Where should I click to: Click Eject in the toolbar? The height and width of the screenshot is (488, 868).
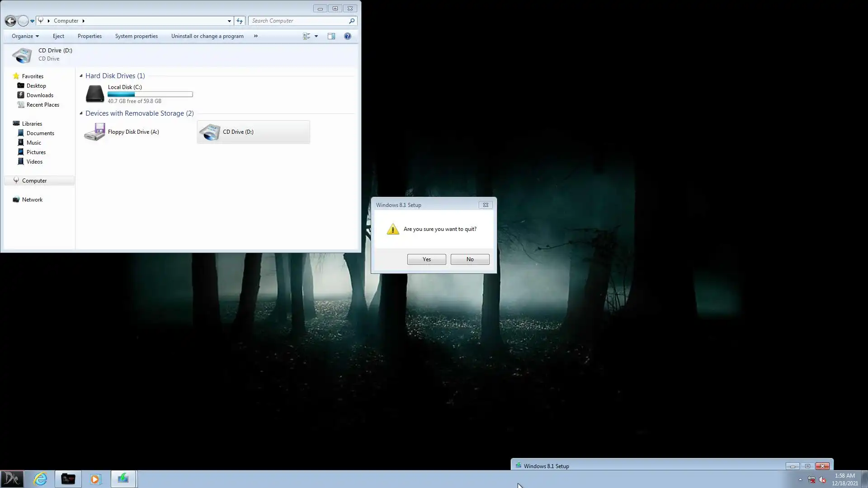[58, 36]
